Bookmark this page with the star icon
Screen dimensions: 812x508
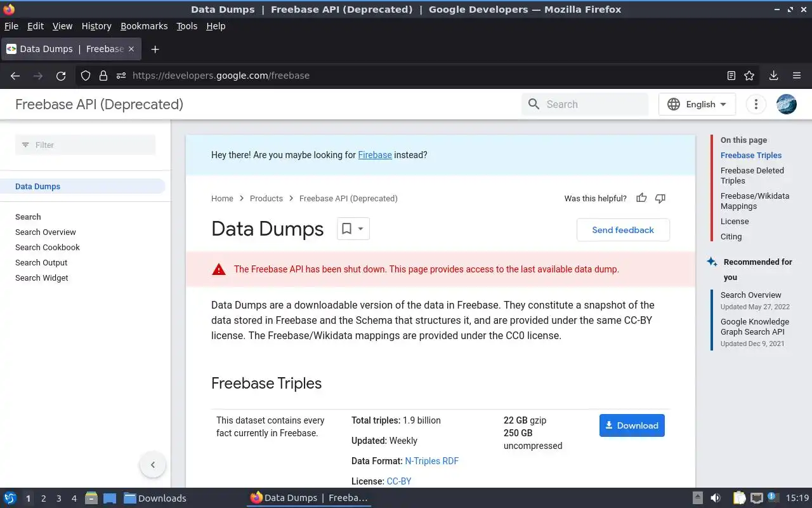[749, 76]
